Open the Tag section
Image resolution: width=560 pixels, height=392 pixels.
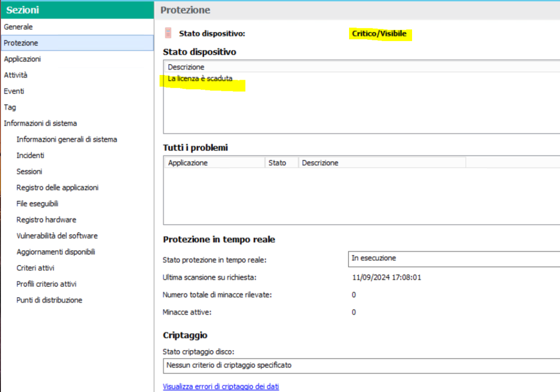click(10, 107)
